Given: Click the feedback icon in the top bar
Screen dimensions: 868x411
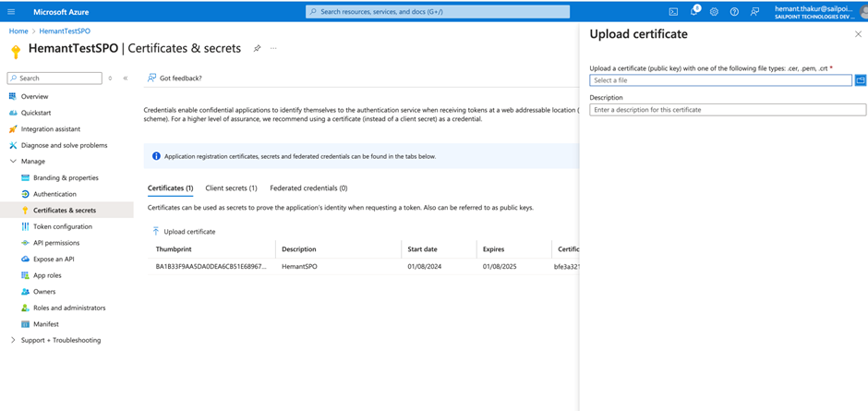Looking at the screenshot, I should click(754, 12).
